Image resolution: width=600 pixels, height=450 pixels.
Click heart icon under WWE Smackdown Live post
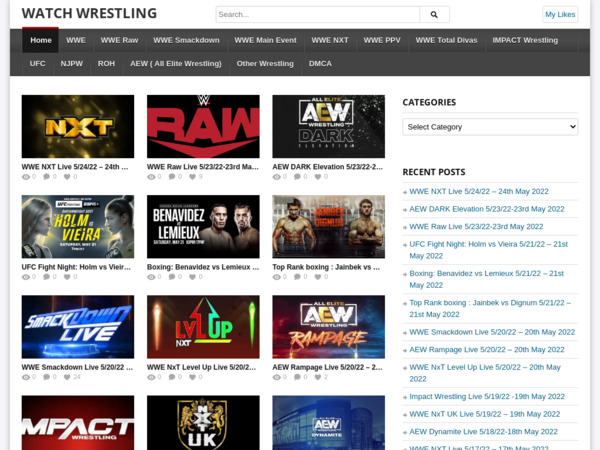tap(67, 377)
